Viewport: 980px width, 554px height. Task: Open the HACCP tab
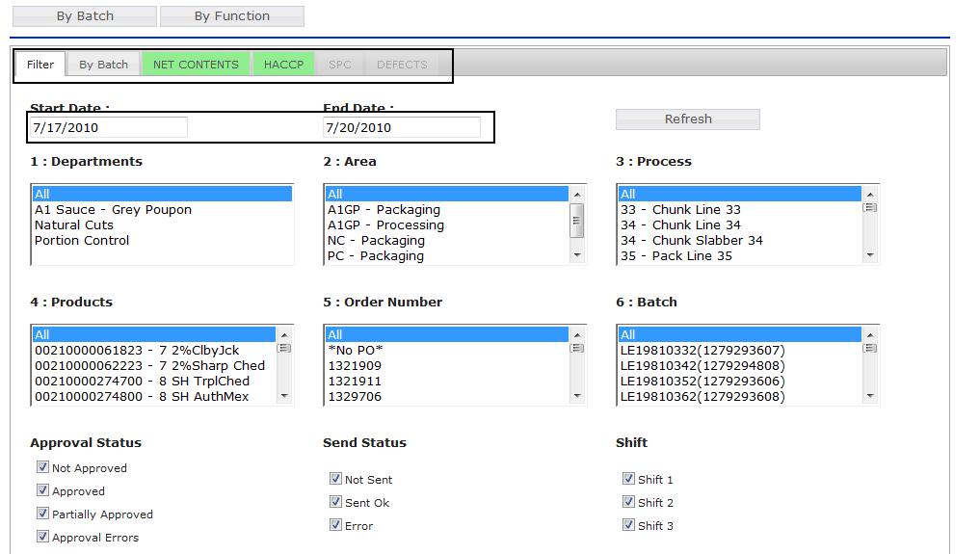click(x=283, y=65)
